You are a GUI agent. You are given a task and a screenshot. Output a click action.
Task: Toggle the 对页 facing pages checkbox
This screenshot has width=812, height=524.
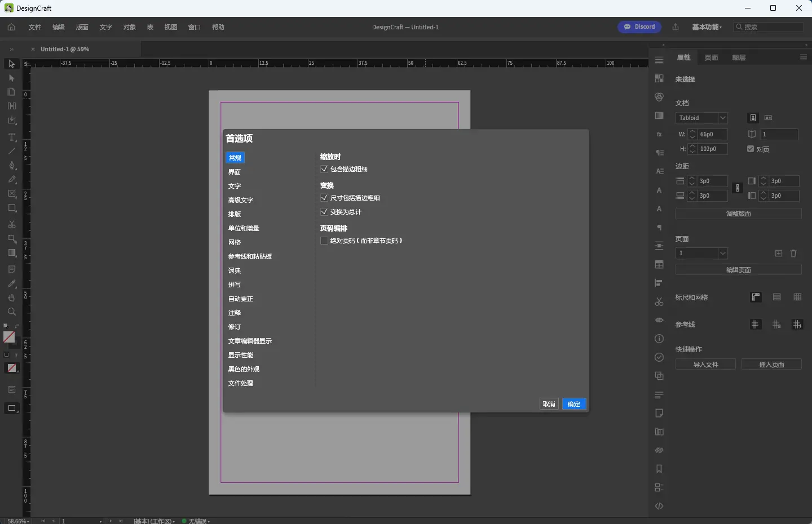(751, 149)
